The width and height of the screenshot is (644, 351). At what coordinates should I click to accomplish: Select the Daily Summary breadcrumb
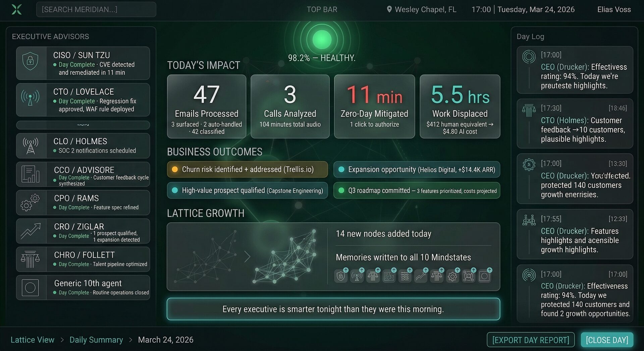pyautogui.click(x=96, y=340)
